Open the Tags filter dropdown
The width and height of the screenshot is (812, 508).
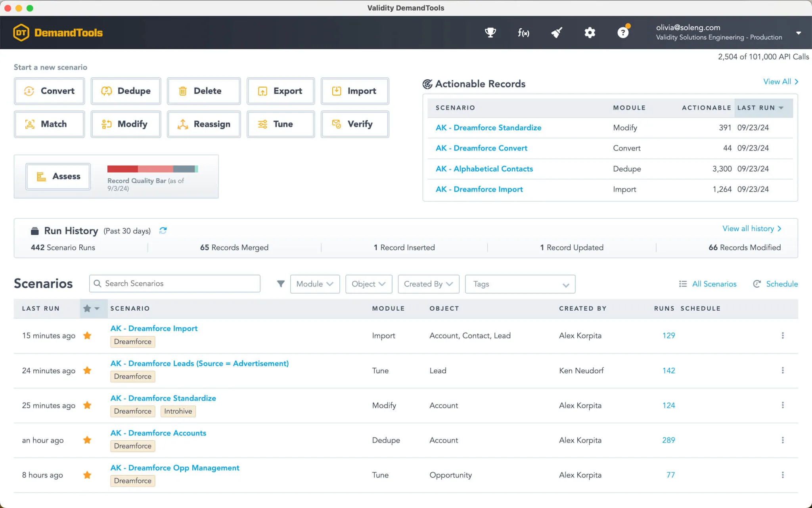click(x=520, y=284)
